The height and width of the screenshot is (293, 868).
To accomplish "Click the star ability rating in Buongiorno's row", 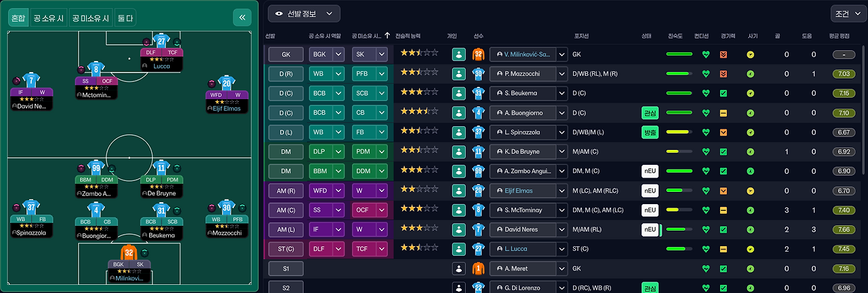I will coord(419,113).
